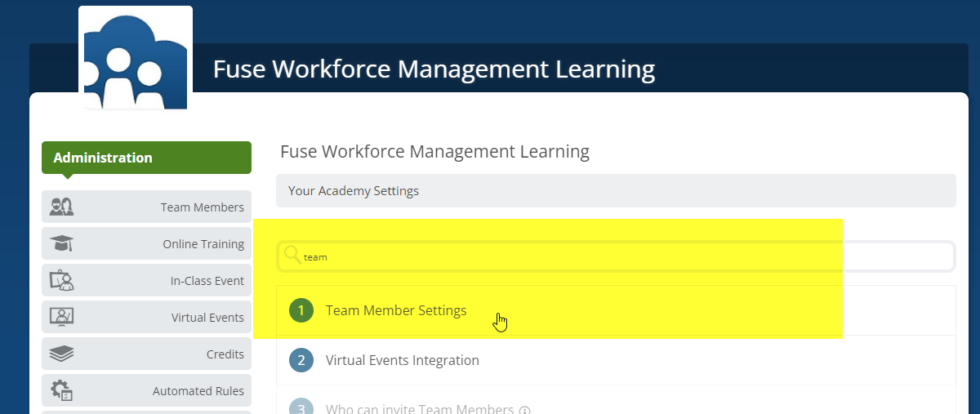Select the green Administration header tab

coord(146,158)
